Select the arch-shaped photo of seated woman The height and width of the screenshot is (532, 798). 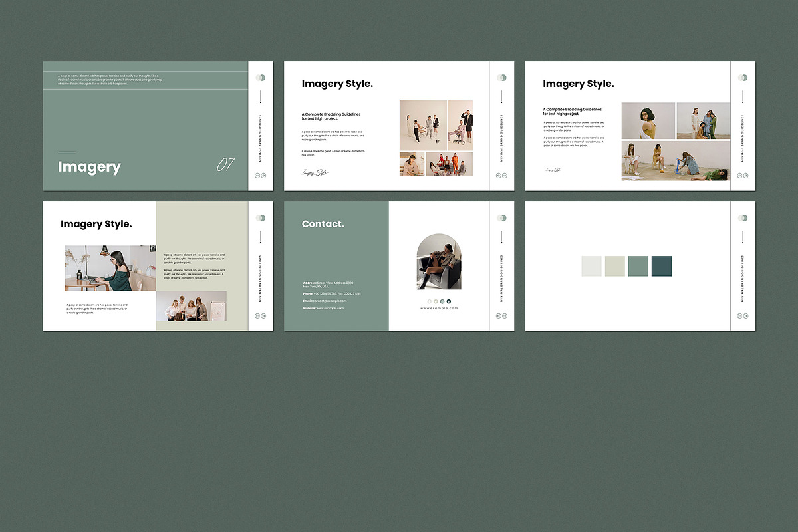pyautogui.click(x=439, y=261)
